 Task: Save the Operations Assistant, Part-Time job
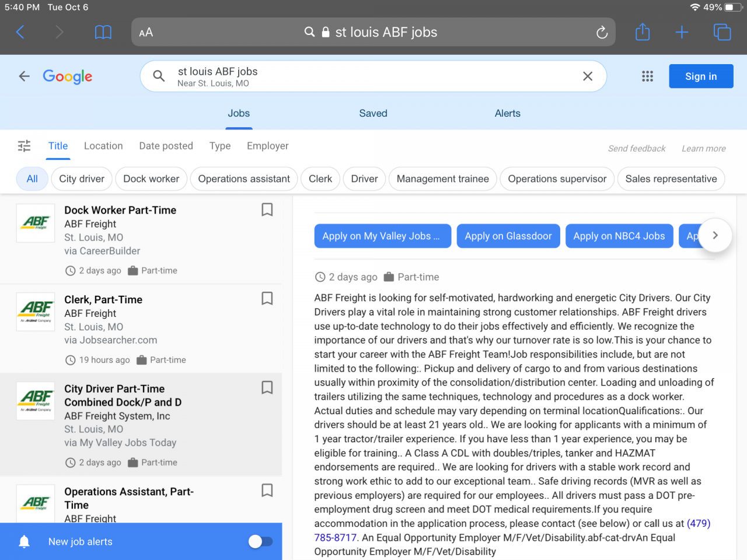pos(267,490)
